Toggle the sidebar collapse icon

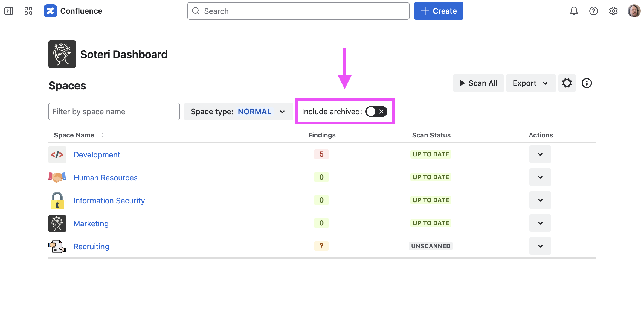9,11
